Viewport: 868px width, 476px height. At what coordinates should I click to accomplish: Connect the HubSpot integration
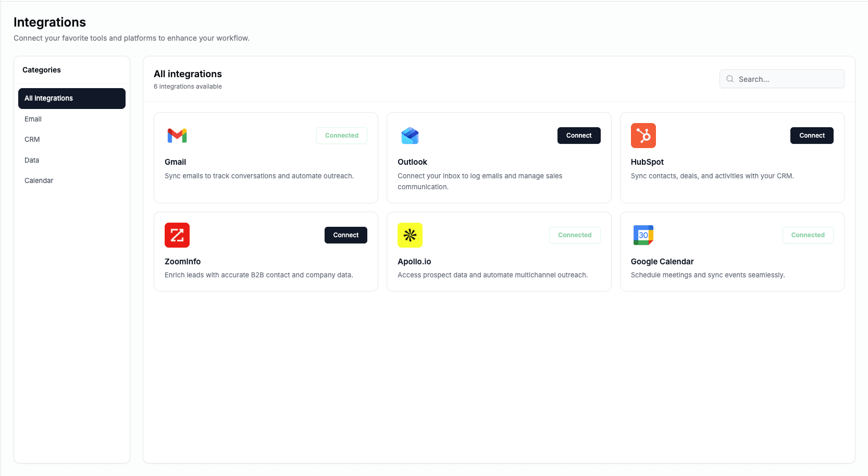click(811, 136)
